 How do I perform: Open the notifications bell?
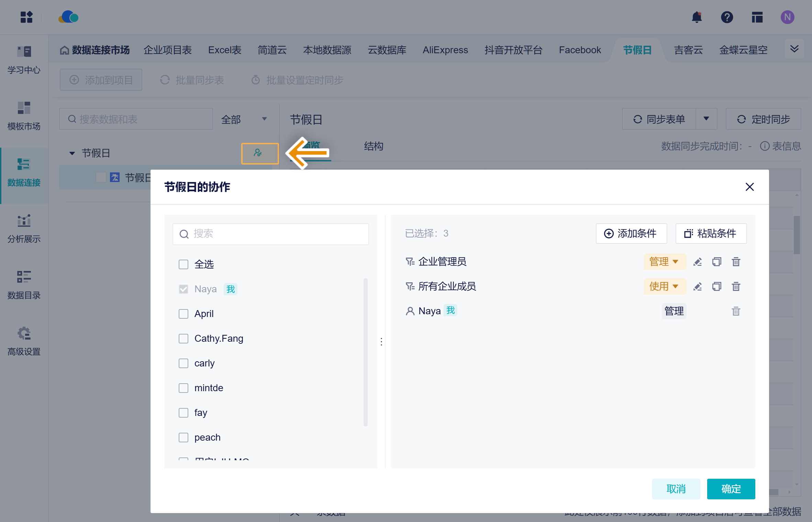tap(697, 17)
